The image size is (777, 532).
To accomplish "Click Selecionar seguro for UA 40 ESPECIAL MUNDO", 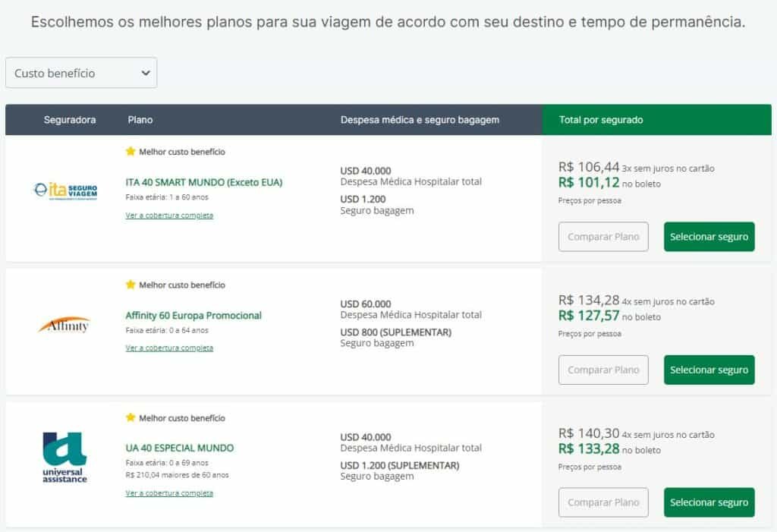I will pos(709,502).
